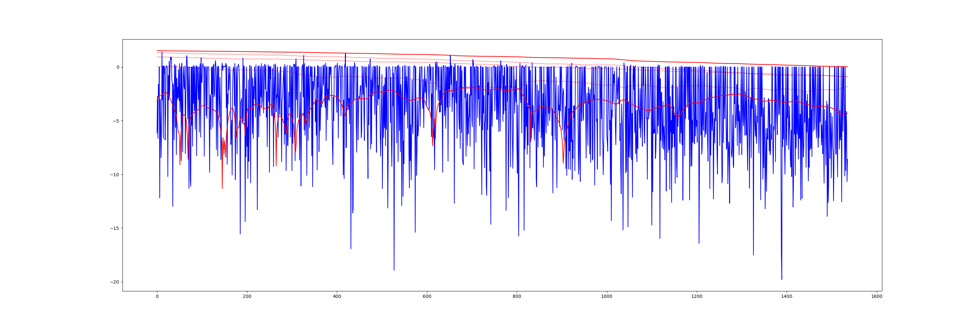This screenshot has width=980, height=327.
Task: Click the y-axis tick label −15
Action: click(x=115, y=228)
